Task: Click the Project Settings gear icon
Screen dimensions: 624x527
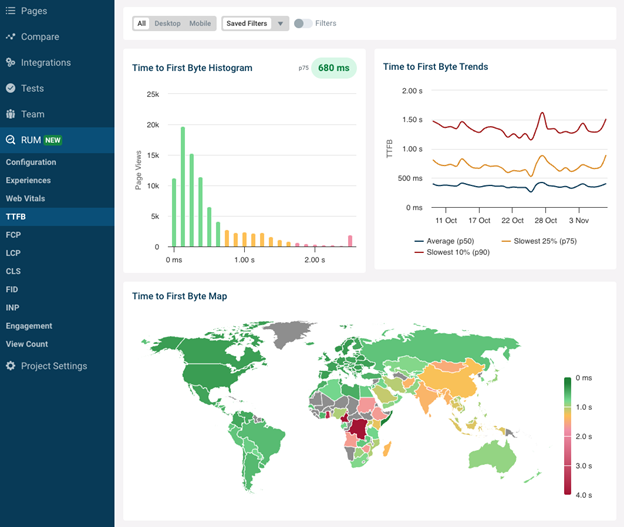Action: [x=10, y=366]
